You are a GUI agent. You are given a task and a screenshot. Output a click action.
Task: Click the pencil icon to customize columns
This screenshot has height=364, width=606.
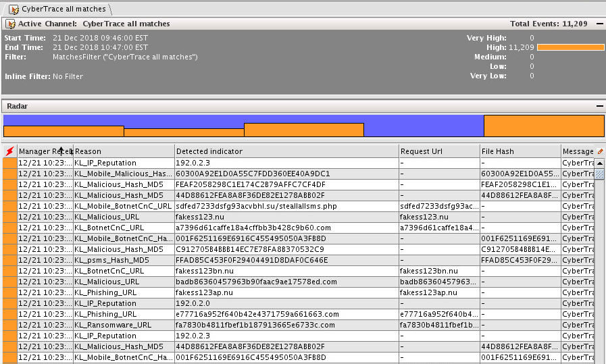click(600, 151)
